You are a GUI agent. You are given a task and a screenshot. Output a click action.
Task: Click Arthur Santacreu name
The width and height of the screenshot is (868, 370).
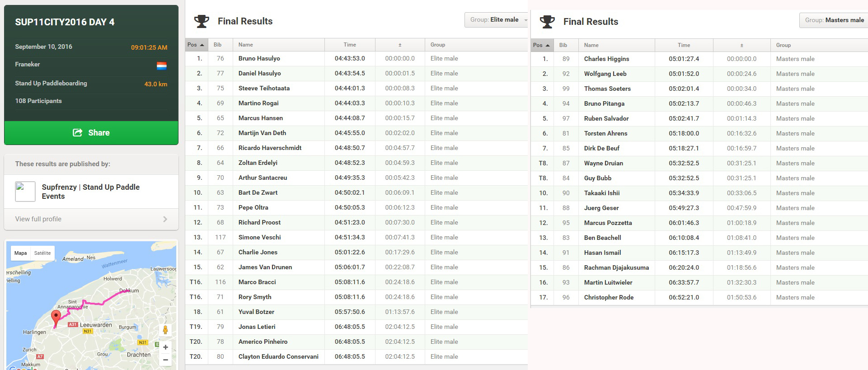pos(263,178)
